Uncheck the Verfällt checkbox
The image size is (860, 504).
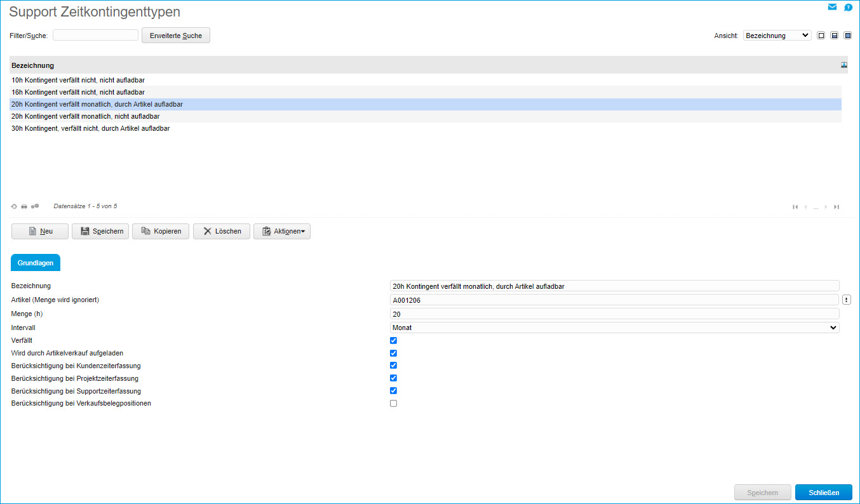pyautogui.click(x=393, y=341)
